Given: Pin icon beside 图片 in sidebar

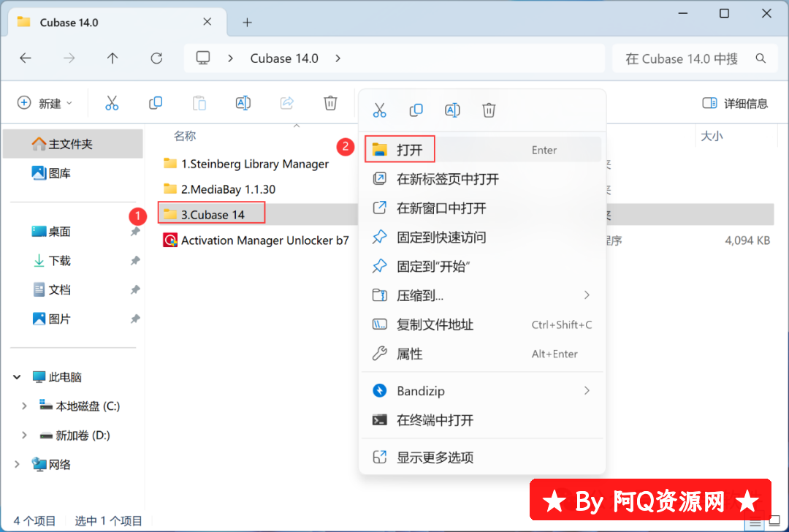Looking at the screenshot, I should tap(135, 319).
